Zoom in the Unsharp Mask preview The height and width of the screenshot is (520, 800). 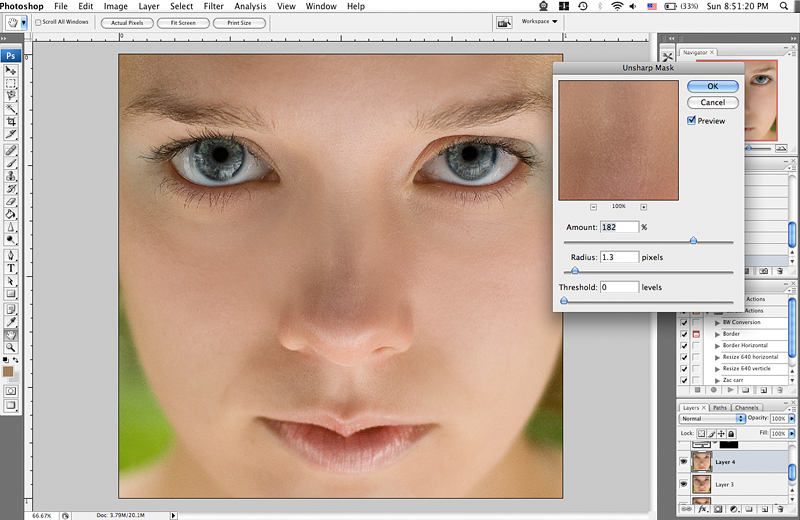[644, 207]
